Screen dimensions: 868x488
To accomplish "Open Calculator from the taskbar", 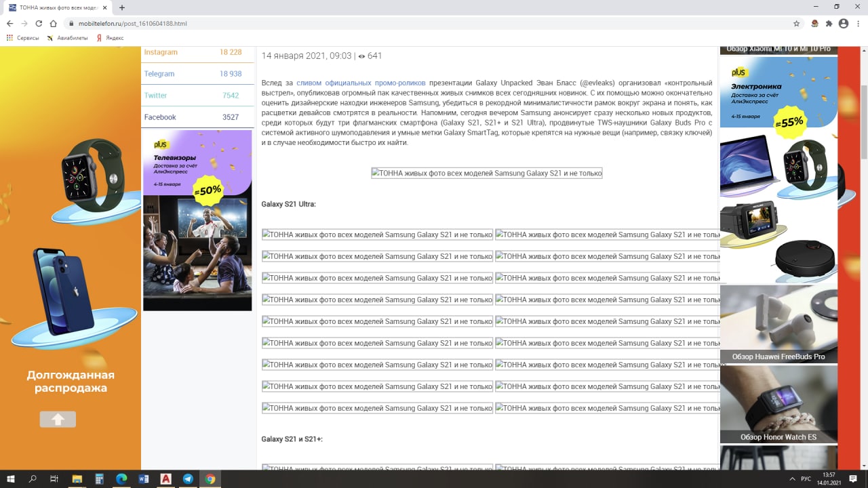I will (x=99, y=479).
